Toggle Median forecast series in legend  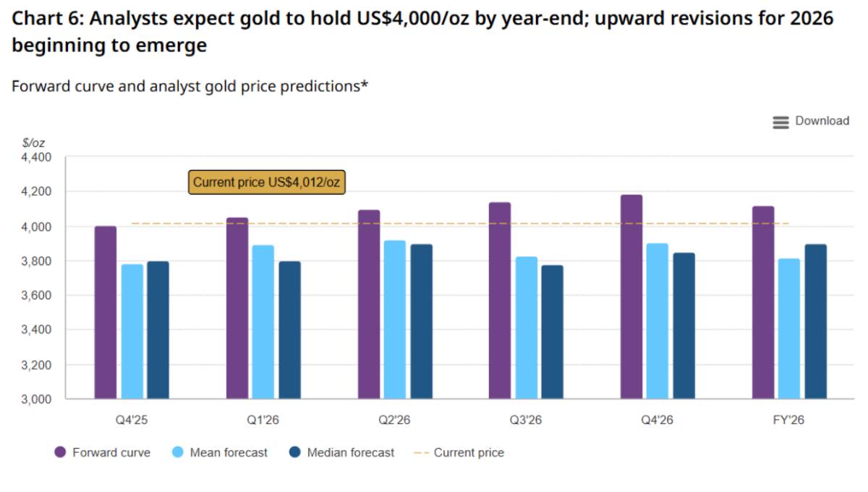[350, 452]
